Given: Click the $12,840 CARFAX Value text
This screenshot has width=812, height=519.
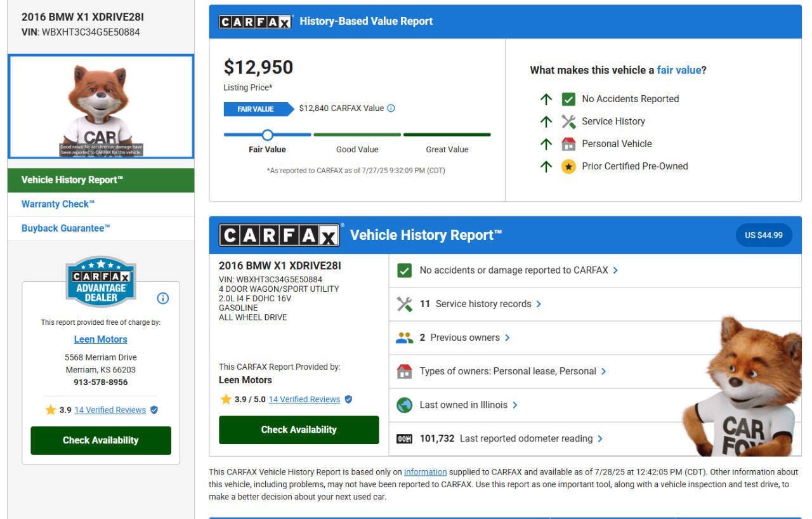Looking at the screenshot, I should click(341, 108).
